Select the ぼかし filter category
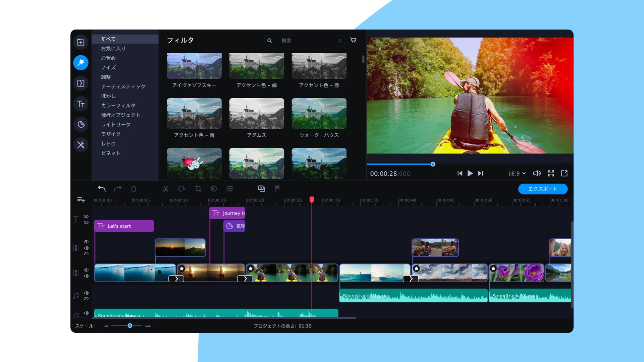Image resolution: width=644 pixels, height=362 pixels. [x=108, y=96]
